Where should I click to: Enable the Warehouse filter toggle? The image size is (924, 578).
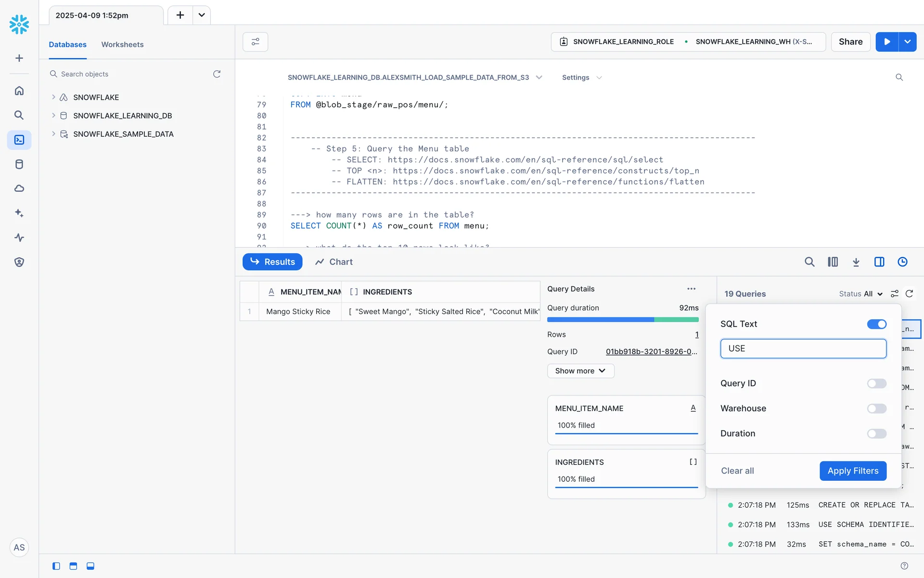876,408
